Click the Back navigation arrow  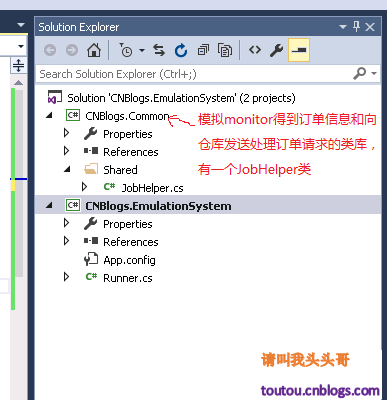pos(50,50)
